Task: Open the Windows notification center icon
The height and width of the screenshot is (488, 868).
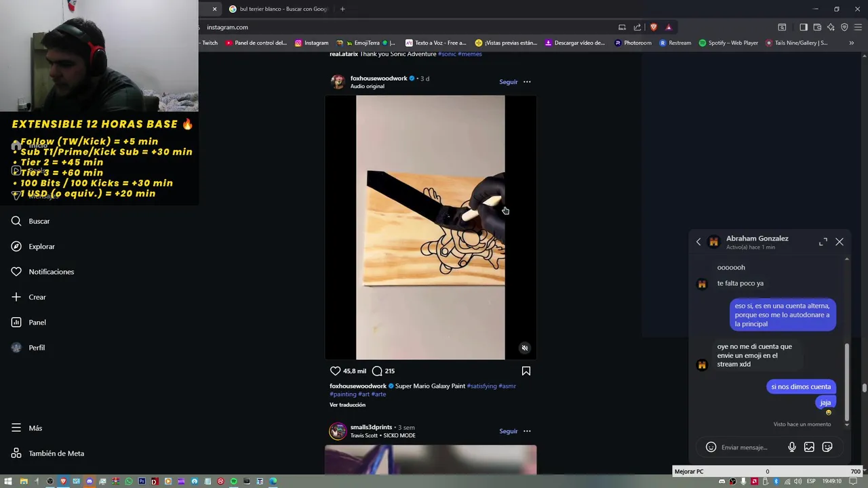Action: 854,481
